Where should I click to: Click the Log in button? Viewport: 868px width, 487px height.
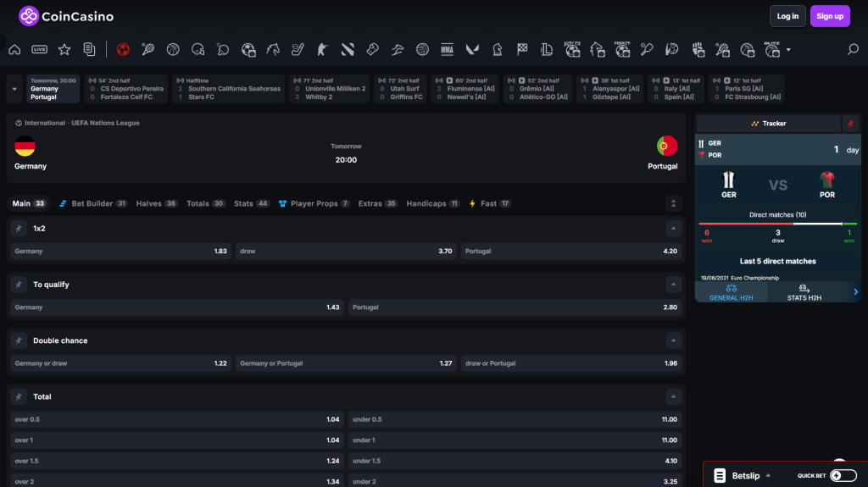pos(787,16)
